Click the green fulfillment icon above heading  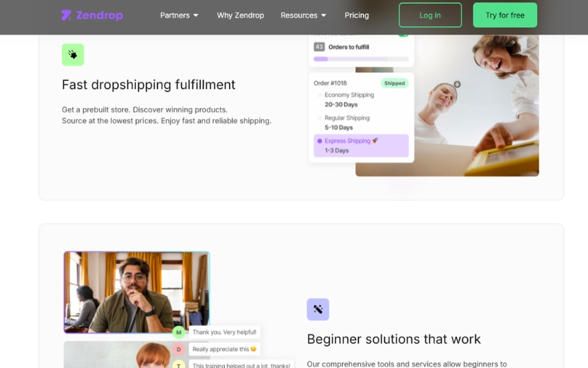tap(73, 54)
